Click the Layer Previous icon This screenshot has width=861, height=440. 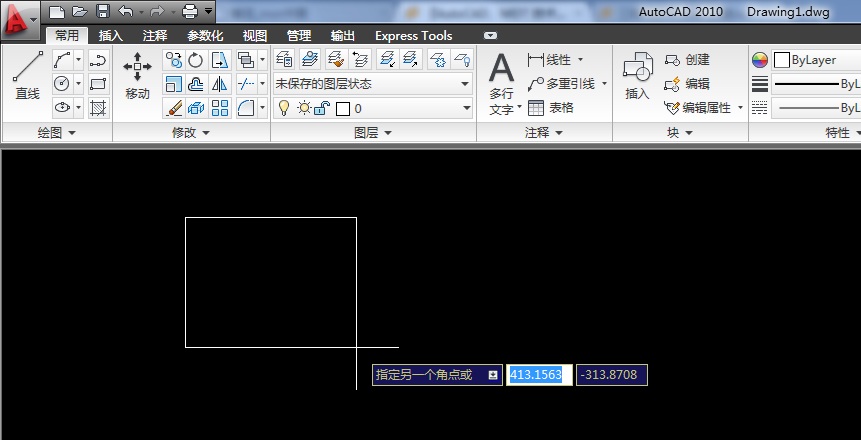pos(360,59)
